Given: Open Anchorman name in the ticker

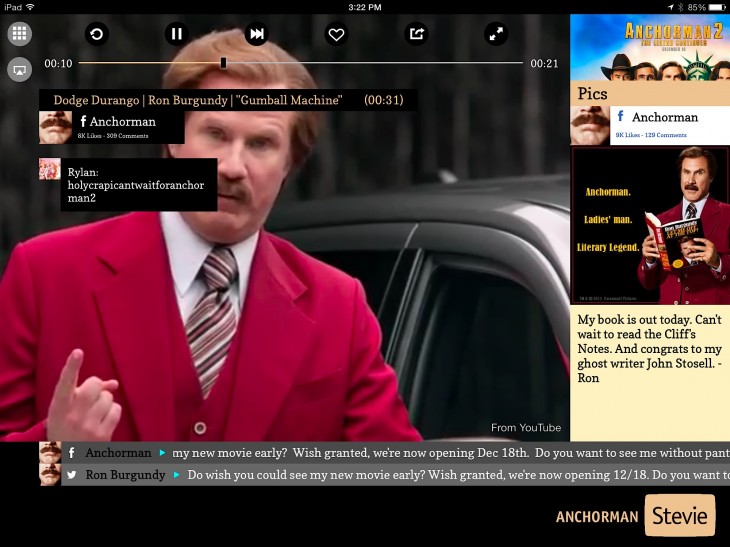Looking at the screenshot, I should pos(118,452).
